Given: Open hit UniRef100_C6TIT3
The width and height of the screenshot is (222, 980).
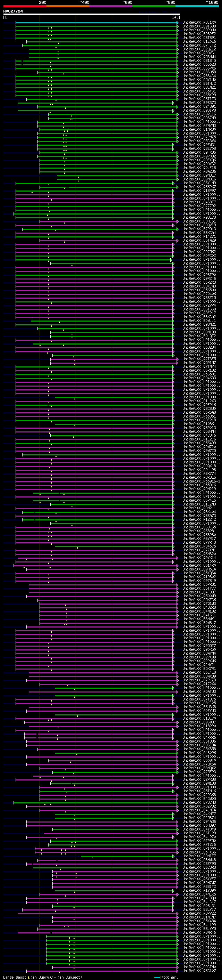Looking at the screenshot, I should point(199,99).
